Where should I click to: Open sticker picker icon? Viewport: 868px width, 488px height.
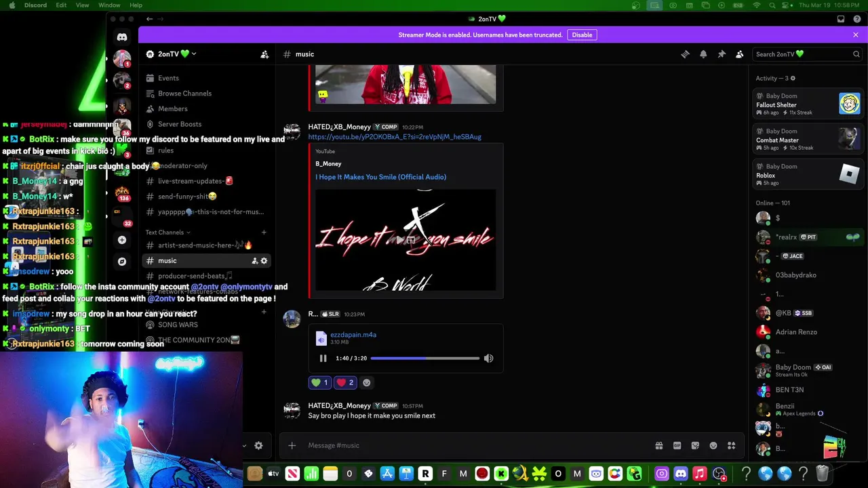tap(695, 445)
